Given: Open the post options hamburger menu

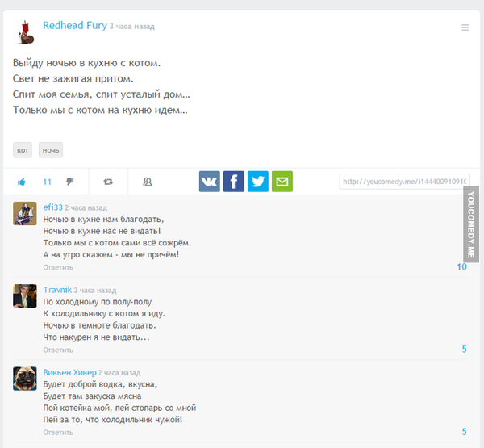Looking at the screenshot, I should point(465,27).
